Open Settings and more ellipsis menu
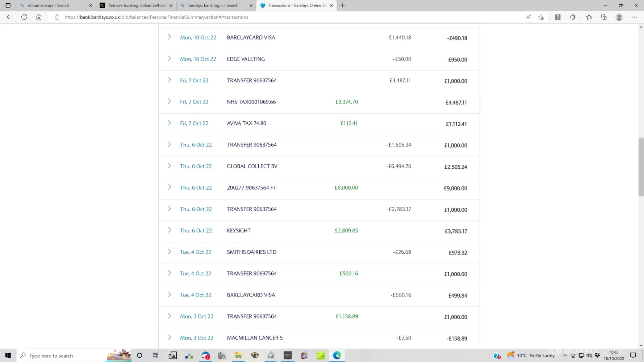The height and width of the screenshot is (362, 644). click(x=634, y=17)
